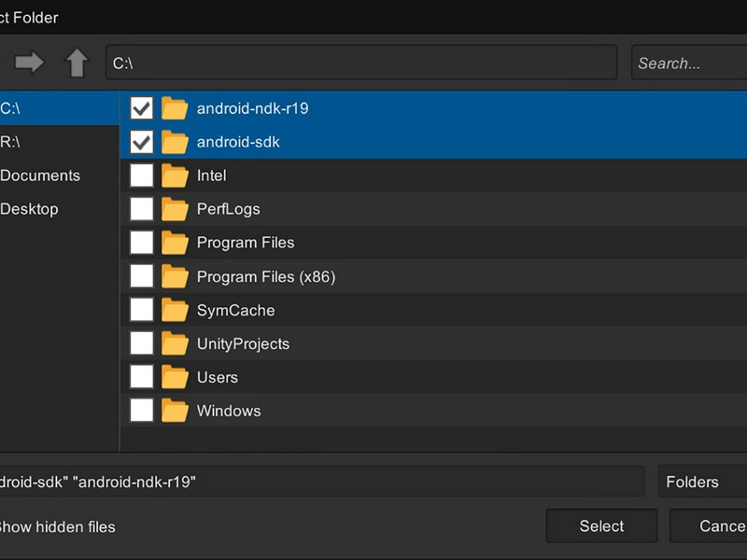Open Documents in sidebar

tap(60, 175)
